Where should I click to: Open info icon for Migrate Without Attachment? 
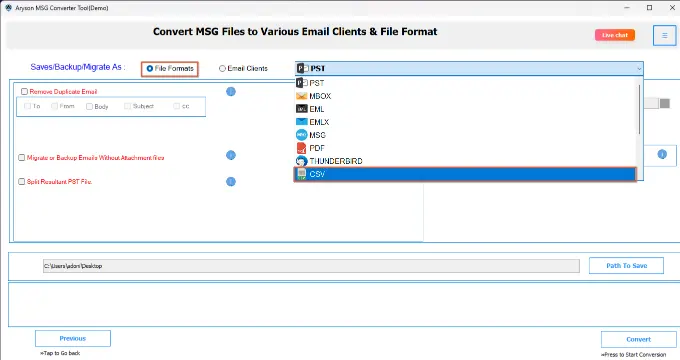231,155
